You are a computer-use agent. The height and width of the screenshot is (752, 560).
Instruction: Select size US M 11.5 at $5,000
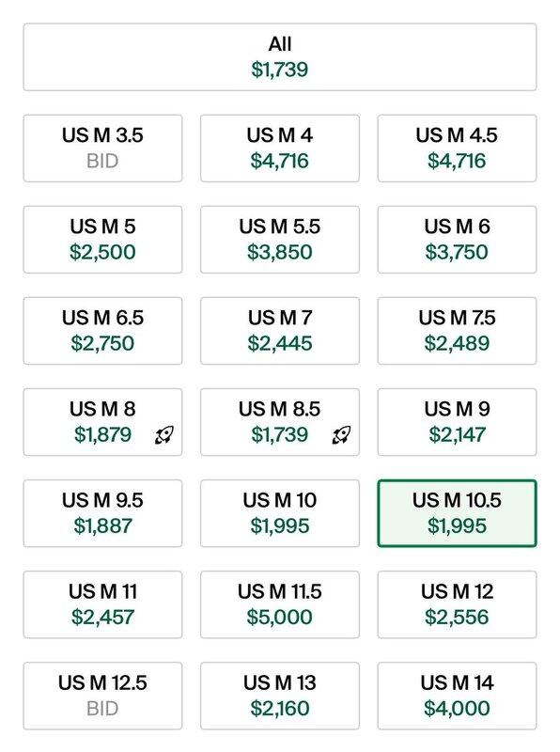point(280,604)
